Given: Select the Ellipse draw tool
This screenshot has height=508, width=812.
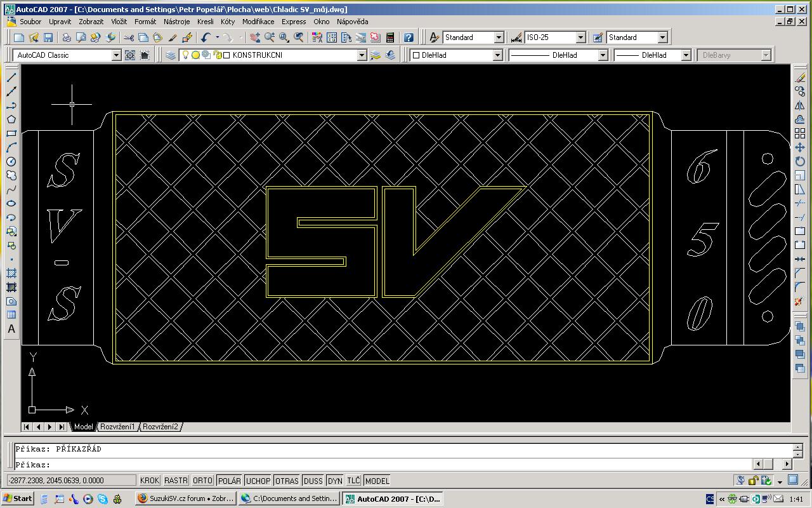Looking at the screenshot, I should (x=11, y=203).
